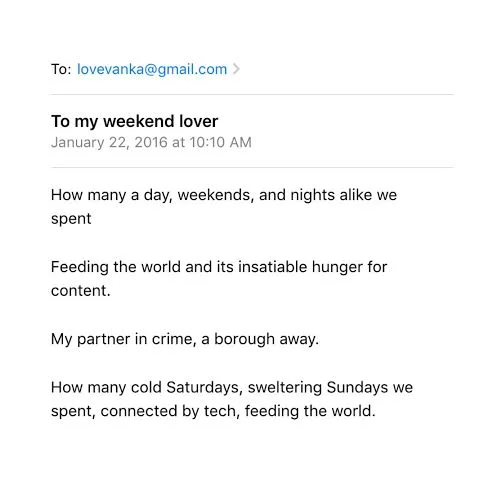Click the word "lover" in the subject
This screenshot has height=484, width=484.
198,121
